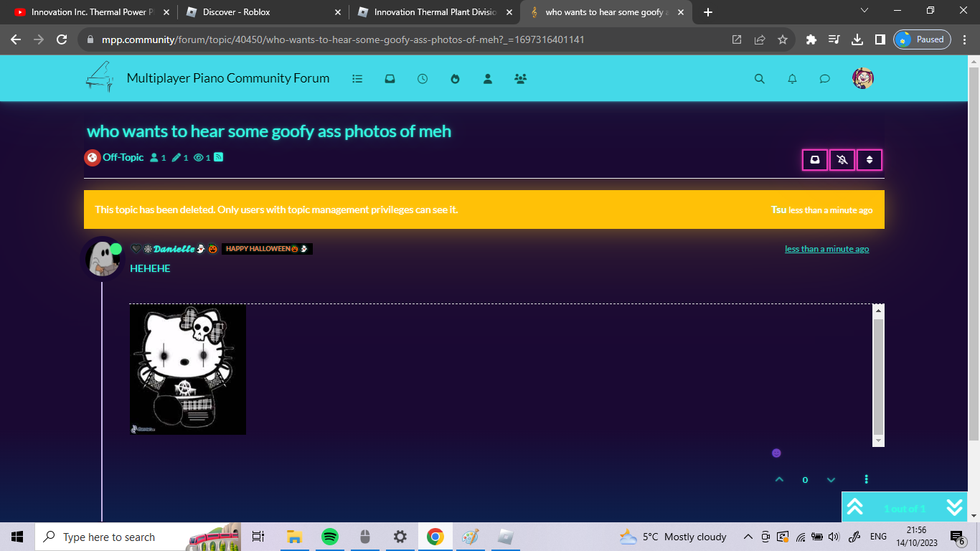Click the purple smiley reaction icon
Screen dimensions: 980x551
pyautogui.click(x=776, y=453)
